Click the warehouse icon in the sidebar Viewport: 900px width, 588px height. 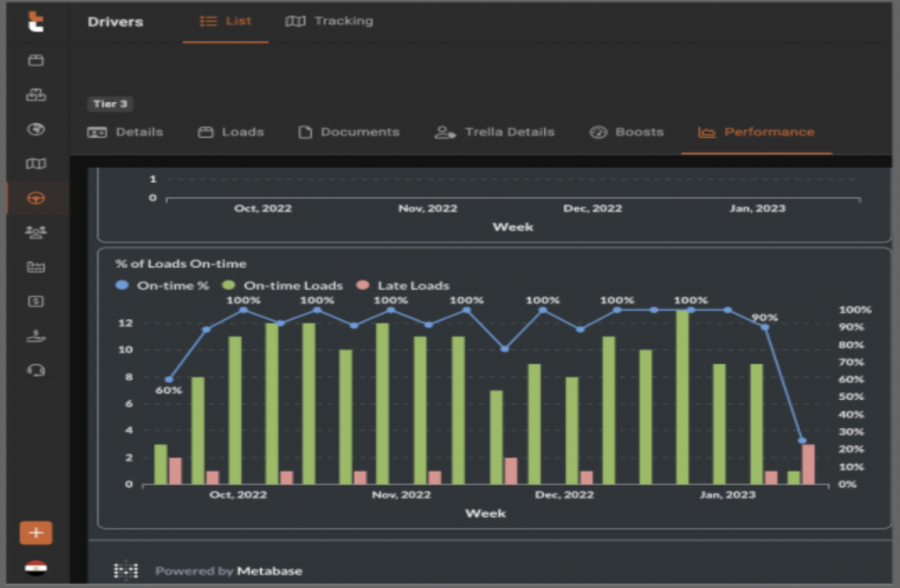point(35,265)
